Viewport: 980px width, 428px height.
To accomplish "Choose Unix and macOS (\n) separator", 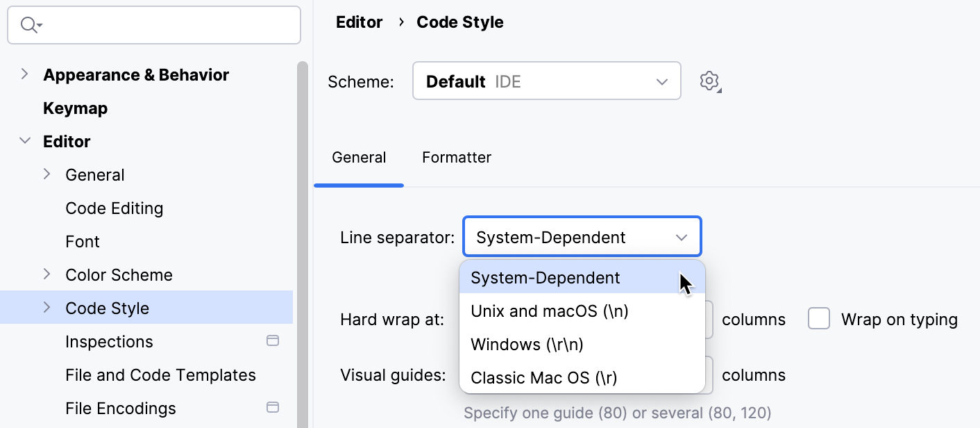I will (549, 311).
